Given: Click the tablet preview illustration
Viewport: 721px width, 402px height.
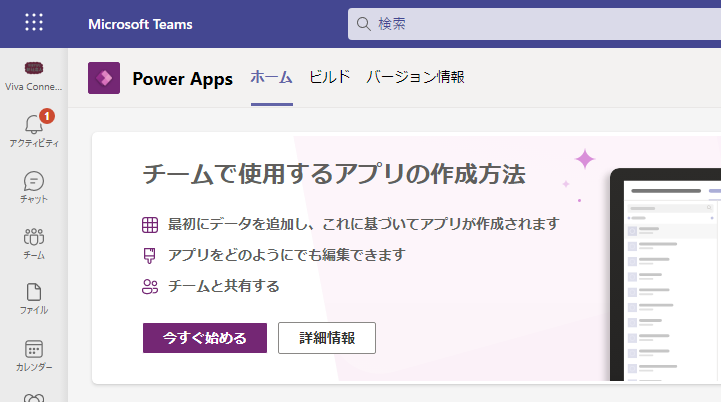Looking at the screenshot, I should point(665,275).
